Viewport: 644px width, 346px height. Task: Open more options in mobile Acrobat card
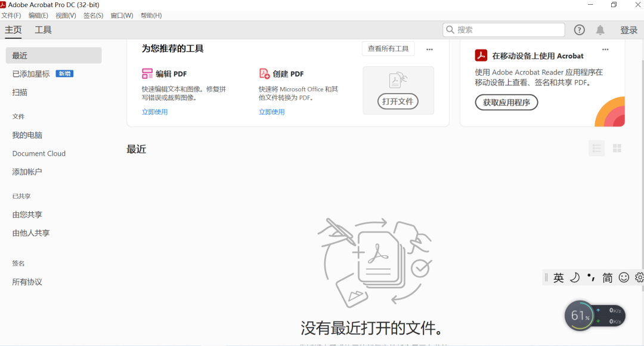[605, 50]
